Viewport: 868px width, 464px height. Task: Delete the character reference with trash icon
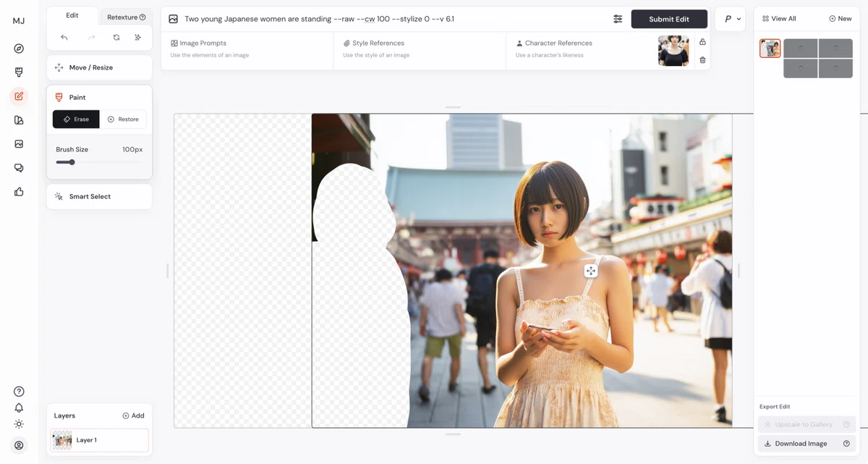pyautogui.click(x=702, y=60)
